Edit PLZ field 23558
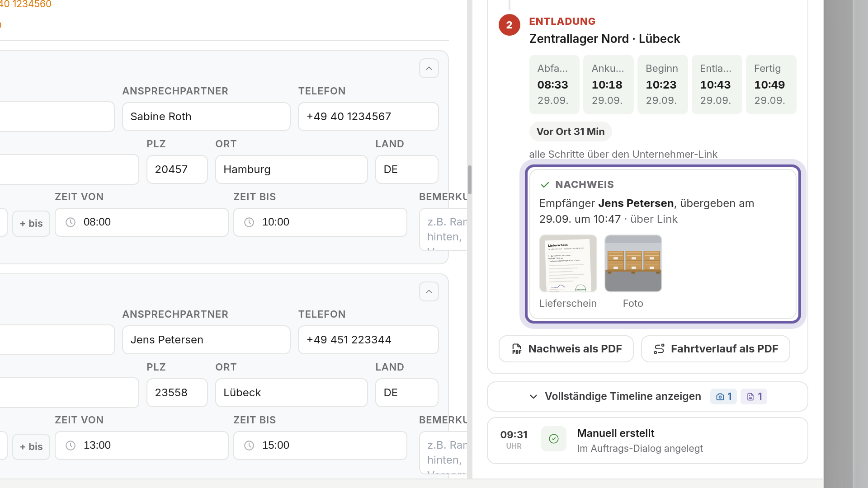Screen dimensions: 868x488 [x=177, y=393]
